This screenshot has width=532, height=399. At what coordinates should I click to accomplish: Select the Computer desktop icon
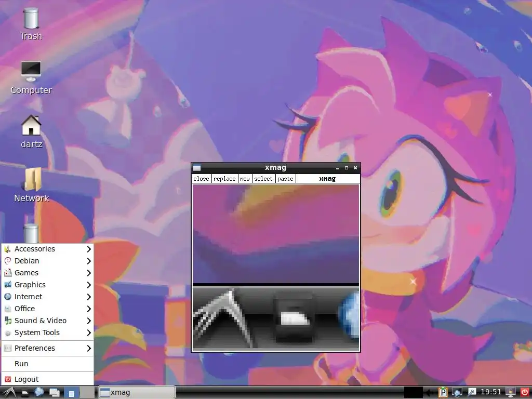click(x=31, y=77)
